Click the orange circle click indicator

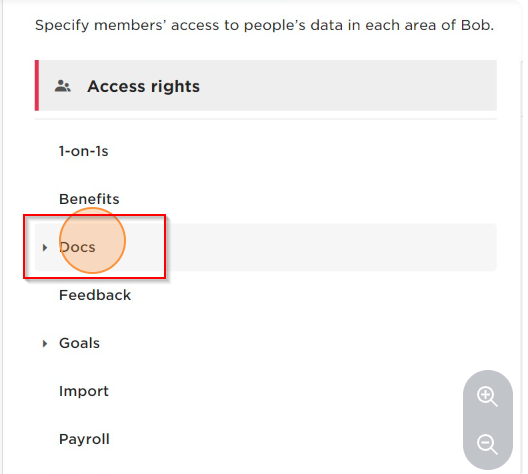92,240
